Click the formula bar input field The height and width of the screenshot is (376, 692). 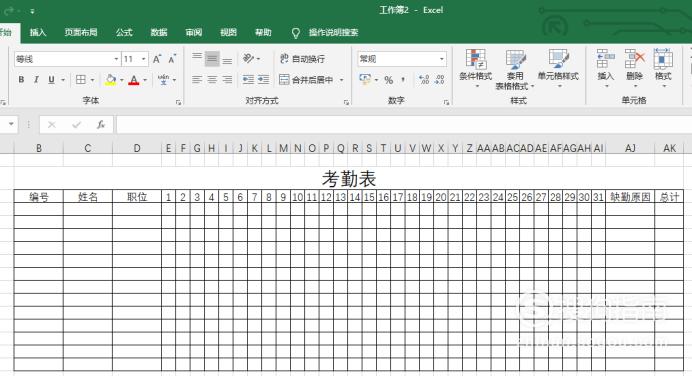[x=404, y=125]
